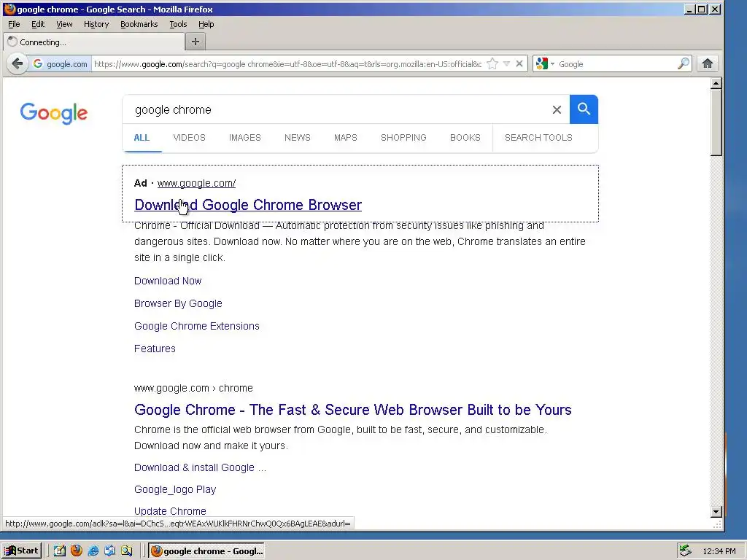Image resolution: width=747 pixels, height=560 pixels.
Task: Open the History menu
Action: click(x=96, y=24)
